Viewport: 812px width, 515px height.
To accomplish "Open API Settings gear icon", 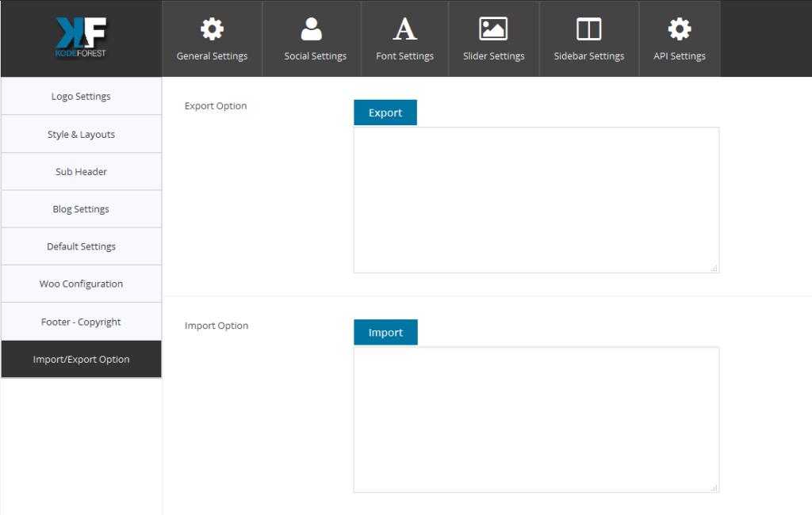I will 680,29.
